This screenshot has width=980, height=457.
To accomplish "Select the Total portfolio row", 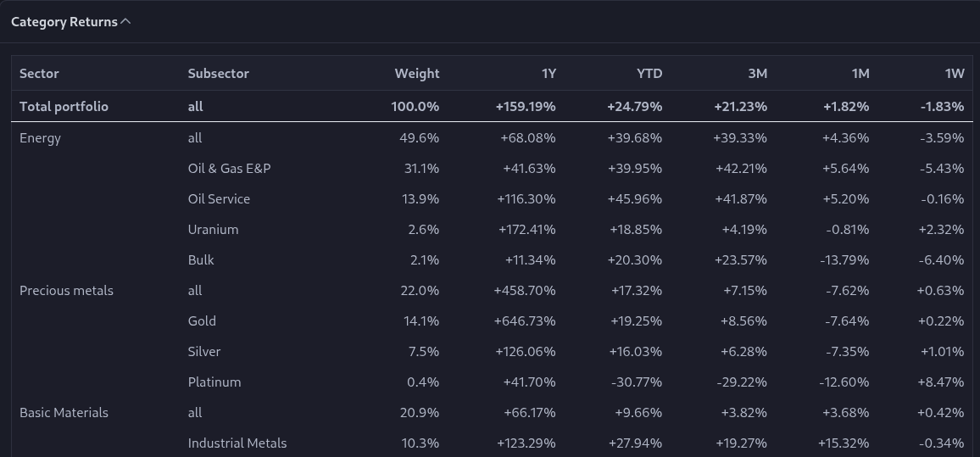I will [x=492, y=106].
